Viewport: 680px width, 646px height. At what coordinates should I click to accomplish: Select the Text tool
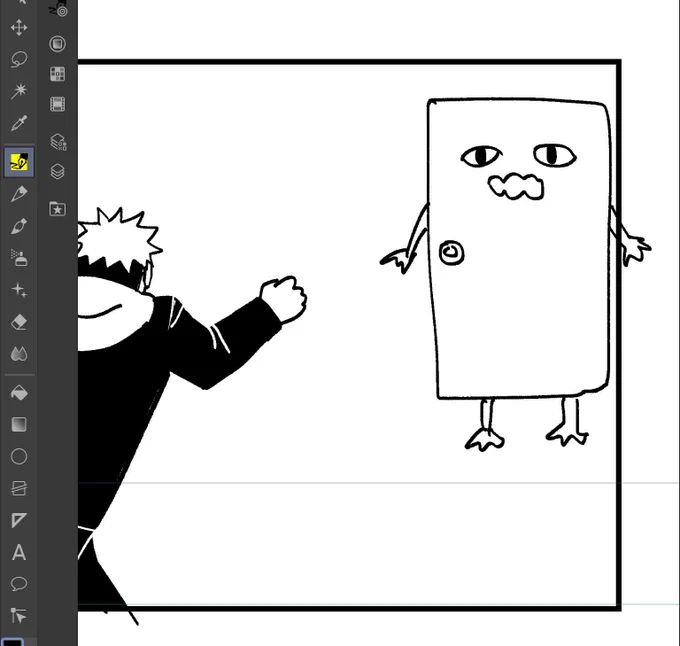(19, 552)
